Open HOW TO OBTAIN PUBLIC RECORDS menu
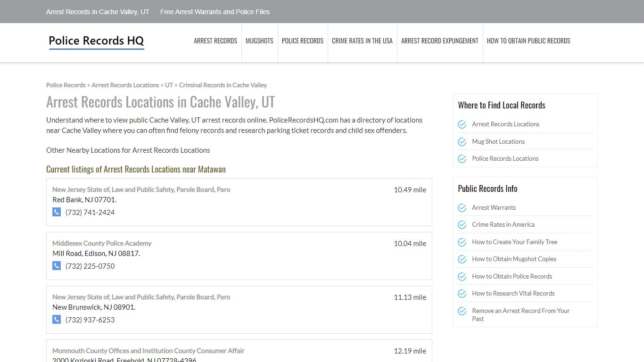Image resolution: width=644 pixels, height=362 pixels. click(528, 41)
